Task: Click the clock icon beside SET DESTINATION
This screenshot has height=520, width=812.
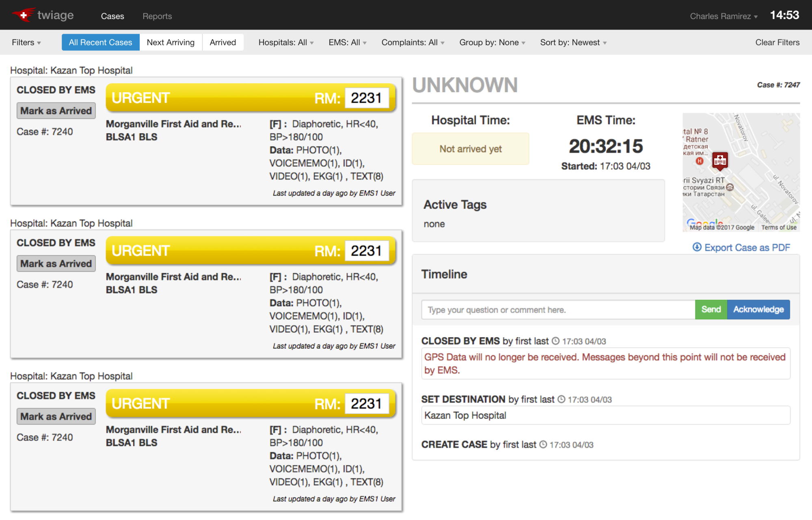Action: (x=561, y=399)
